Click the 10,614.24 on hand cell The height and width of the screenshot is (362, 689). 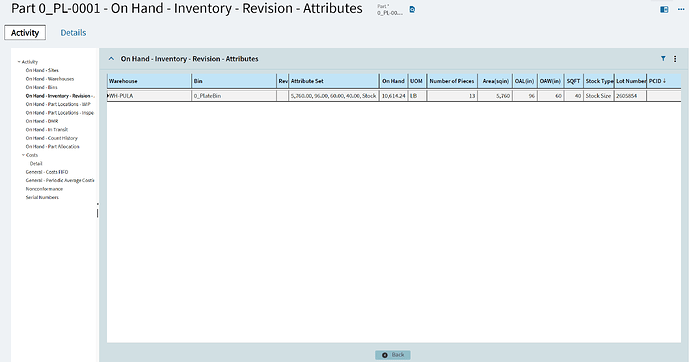click(394, 96)
